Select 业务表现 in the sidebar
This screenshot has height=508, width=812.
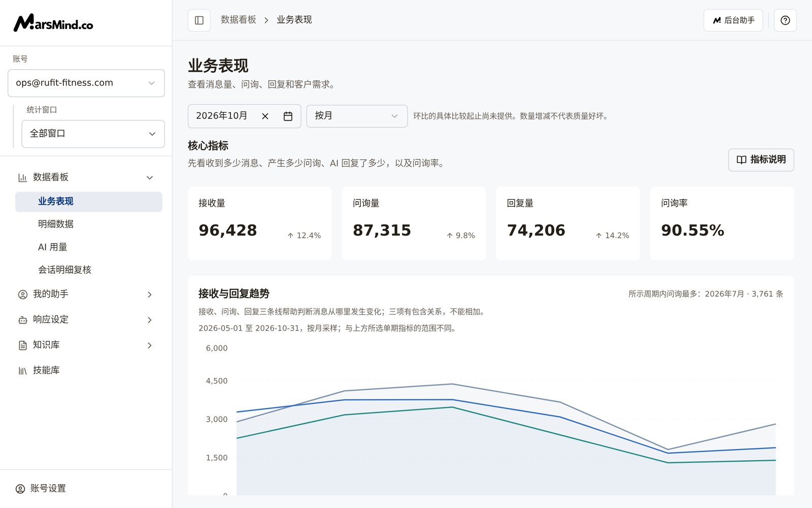point(89,202)
